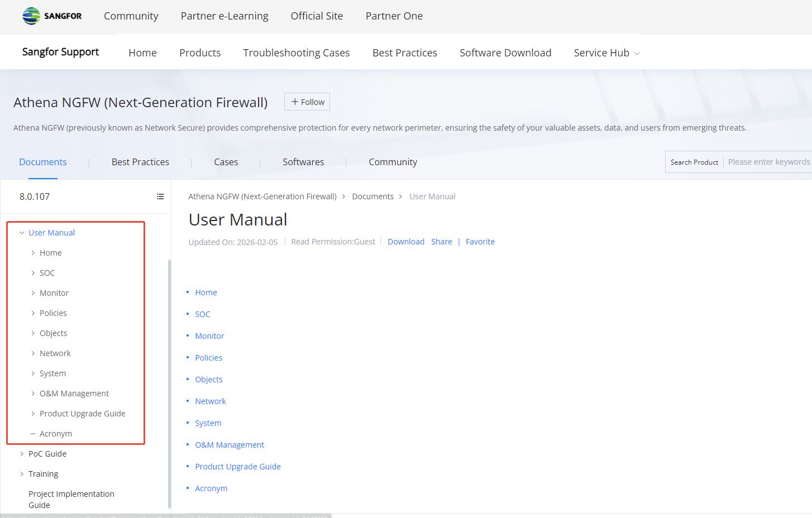
Task: Open Acronym link in content list
Action: tap(211, 488)
